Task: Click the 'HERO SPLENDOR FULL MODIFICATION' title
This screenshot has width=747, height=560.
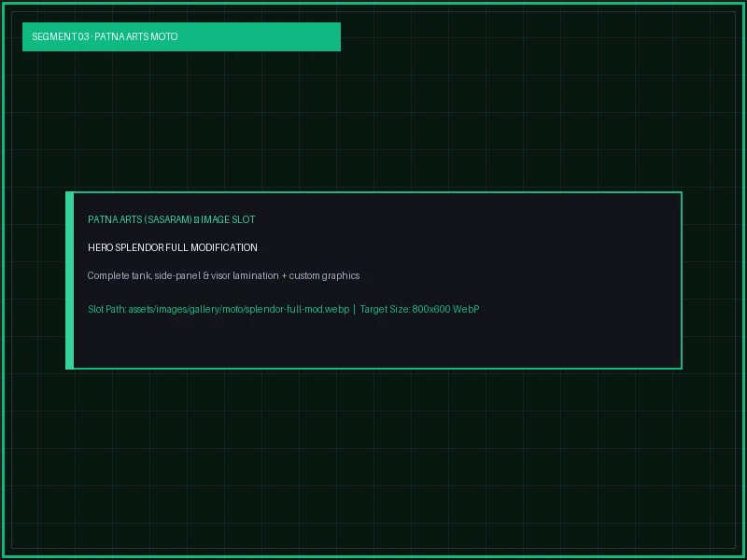Action: click(x=173, y=247)
